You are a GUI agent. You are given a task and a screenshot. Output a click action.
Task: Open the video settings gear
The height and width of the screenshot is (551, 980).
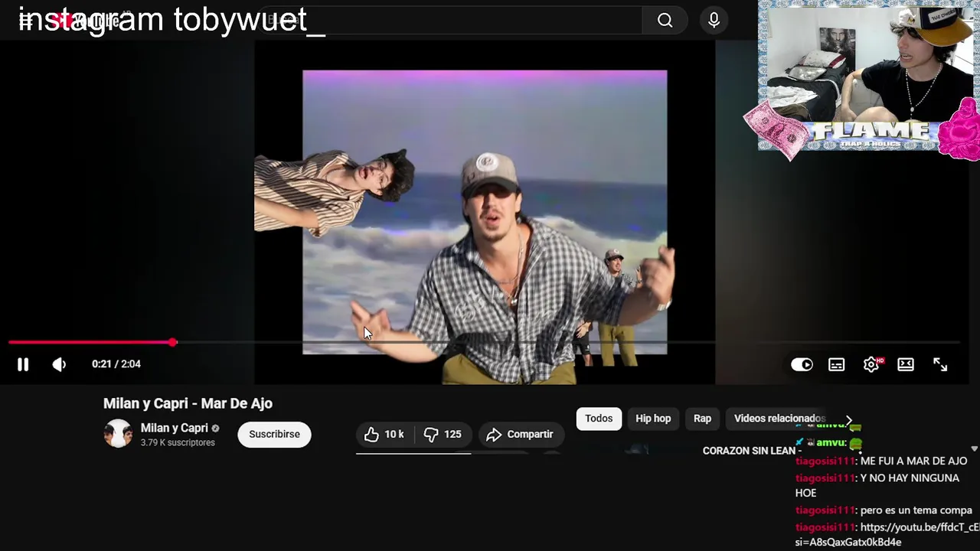(x=871, y=364)
